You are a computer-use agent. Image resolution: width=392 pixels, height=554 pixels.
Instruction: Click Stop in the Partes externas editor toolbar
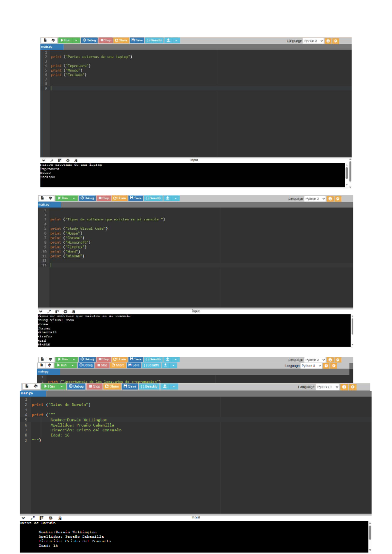coord(106,40)
